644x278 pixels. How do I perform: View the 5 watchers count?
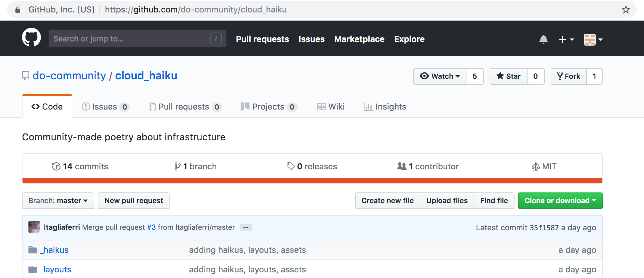(x=475, y=76)
